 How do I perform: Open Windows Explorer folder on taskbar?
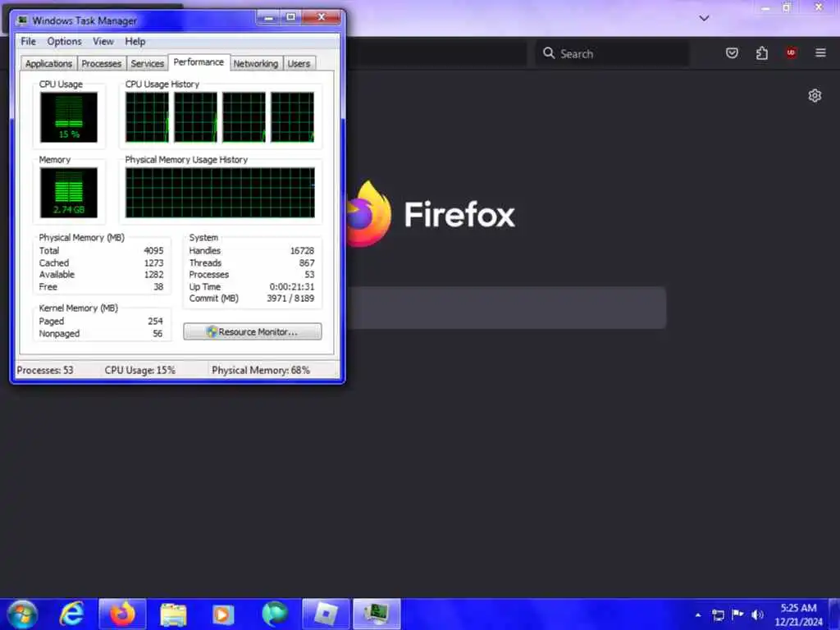point(173,614)
